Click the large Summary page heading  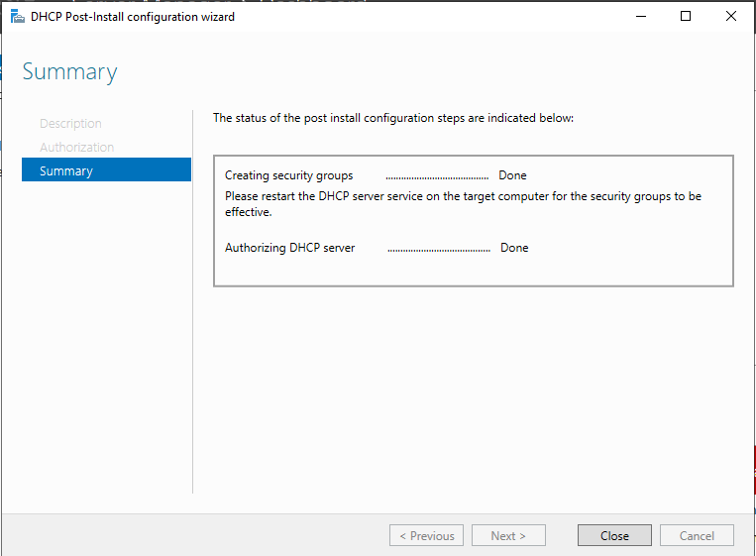[70, 72]
